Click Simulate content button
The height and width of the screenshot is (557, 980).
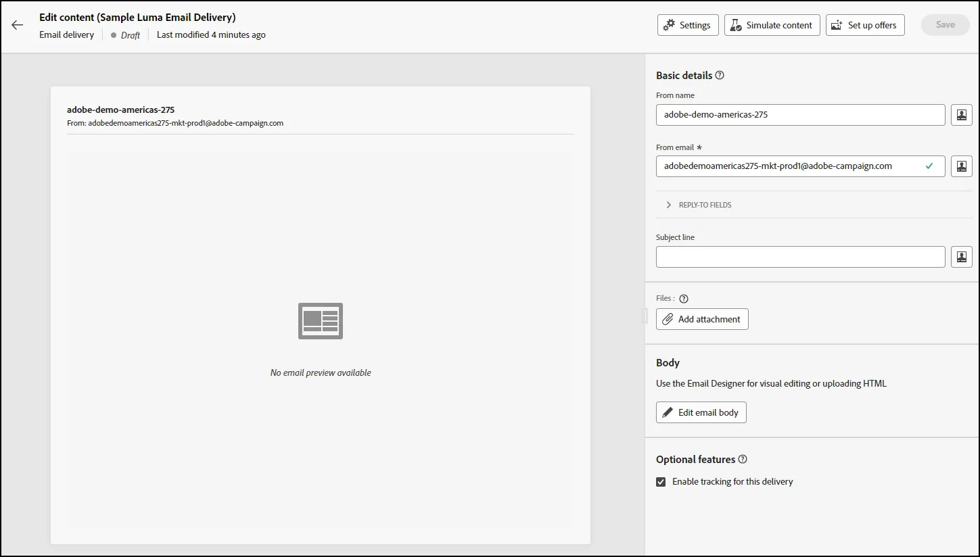[772, 25]
